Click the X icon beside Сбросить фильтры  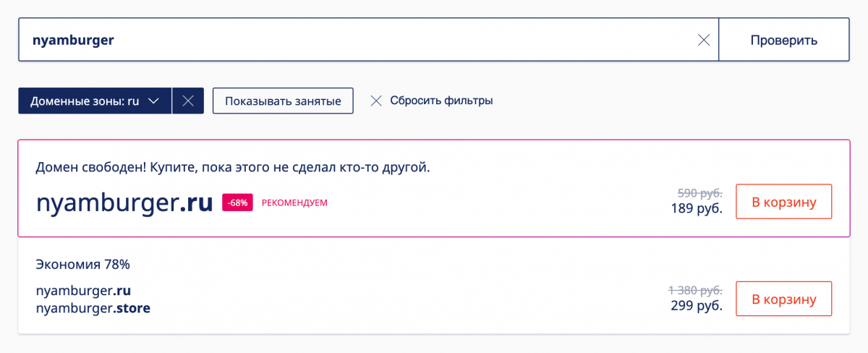(x=375, y=101)
